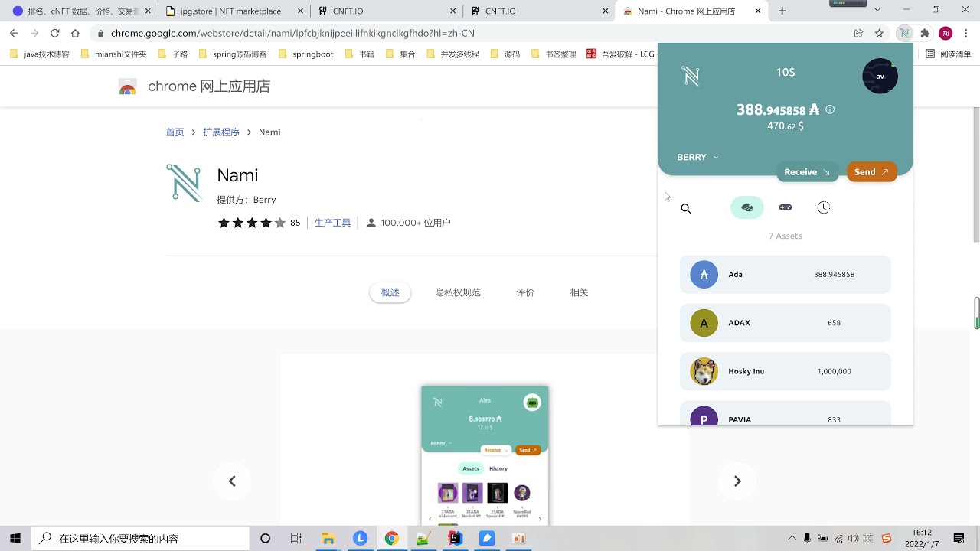Close the Nami Chrome web store tab

pyautogui.click(x=758, y=11)
